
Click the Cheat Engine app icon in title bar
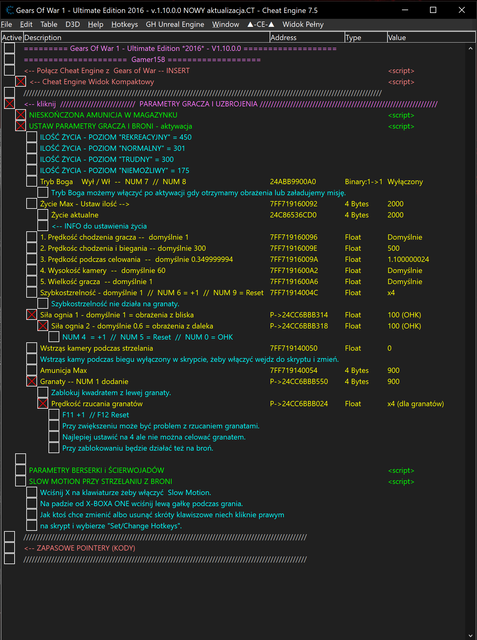[9, 10]
